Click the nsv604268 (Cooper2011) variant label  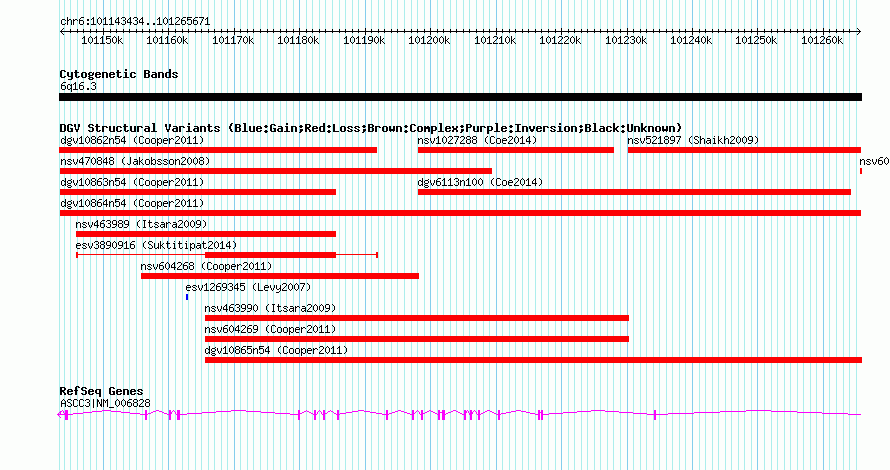[x=207, y=266]
